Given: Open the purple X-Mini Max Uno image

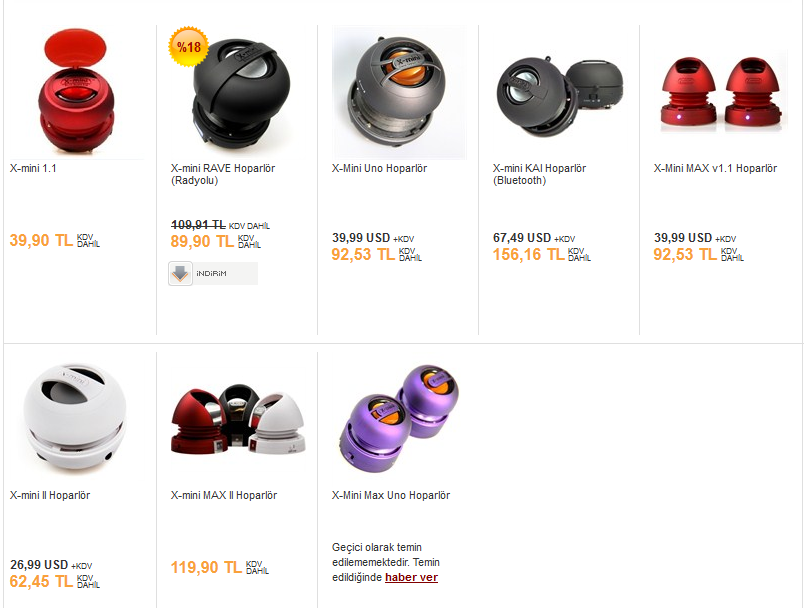Looking at the screenshot, I should [x=399, y=419].
